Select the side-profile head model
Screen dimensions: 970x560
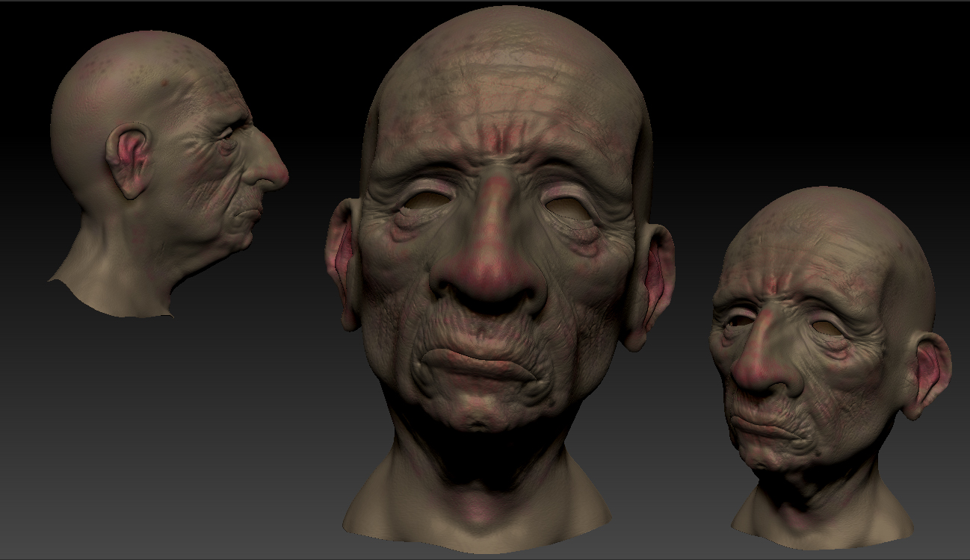pyautogui.click(x=169, y=173)
